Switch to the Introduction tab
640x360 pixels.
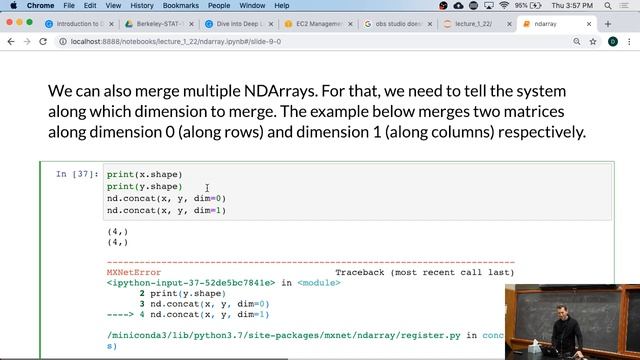click(79, 24)
